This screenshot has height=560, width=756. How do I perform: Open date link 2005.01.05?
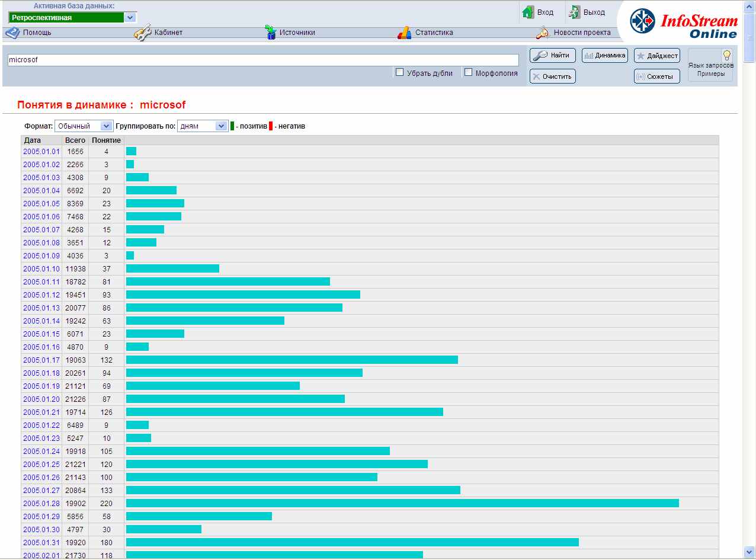[41, 204]
